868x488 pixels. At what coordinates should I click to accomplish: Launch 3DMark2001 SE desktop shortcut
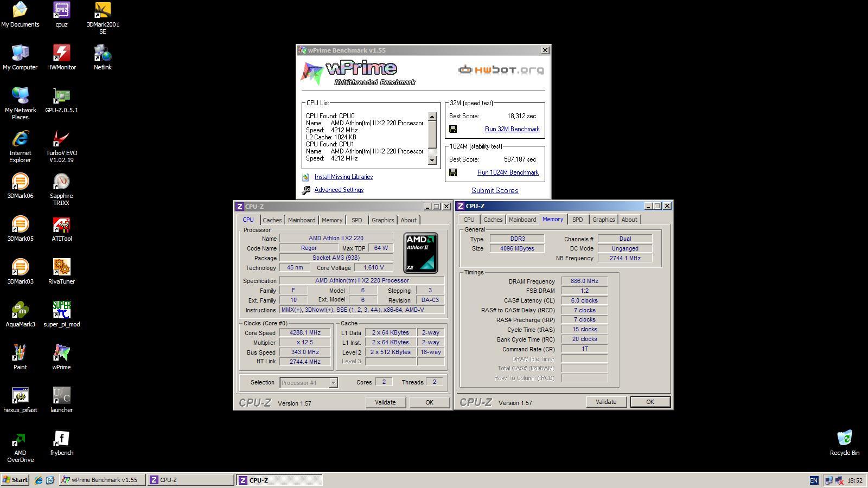click(x=103, y=18)
